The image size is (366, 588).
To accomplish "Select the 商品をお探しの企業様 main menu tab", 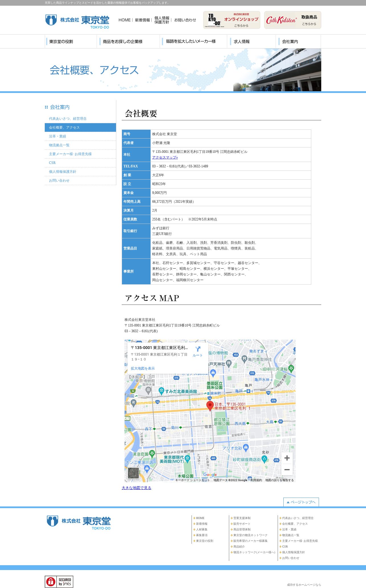I will pos(129,41).
